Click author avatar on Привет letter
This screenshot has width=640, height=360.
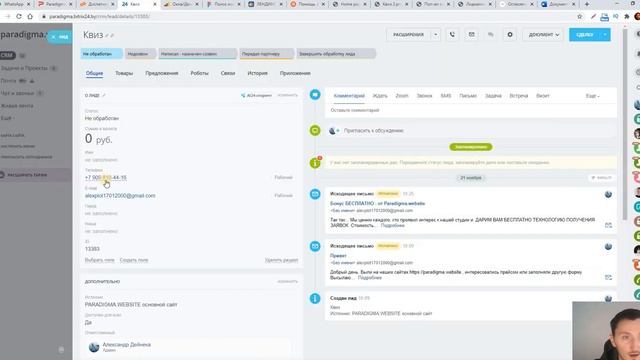(608, 247)
